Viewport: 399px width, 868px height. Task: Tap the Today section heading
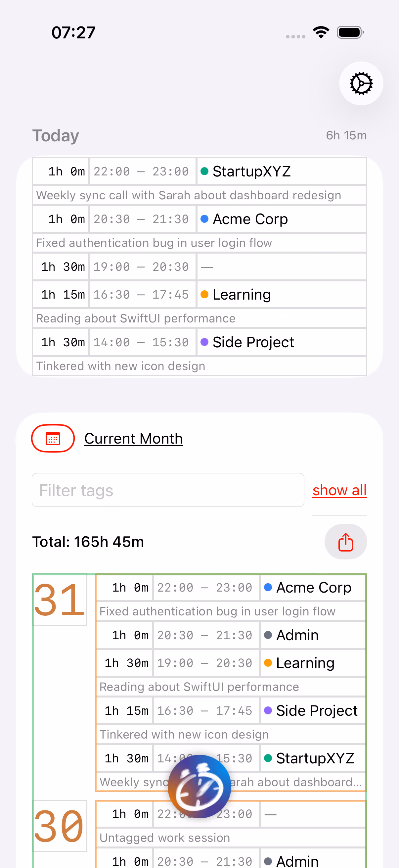coord(56,135)
